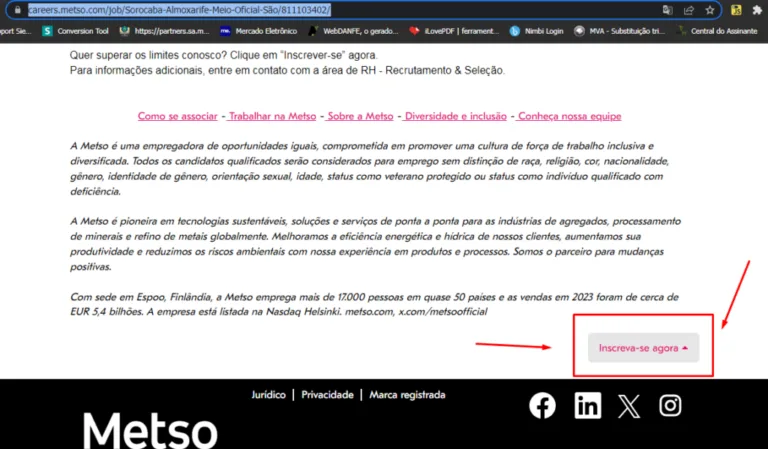Screen dimensions: 768x449
Task: Open the Conversion Tool bookmark
Action: (x=75, y=31)
